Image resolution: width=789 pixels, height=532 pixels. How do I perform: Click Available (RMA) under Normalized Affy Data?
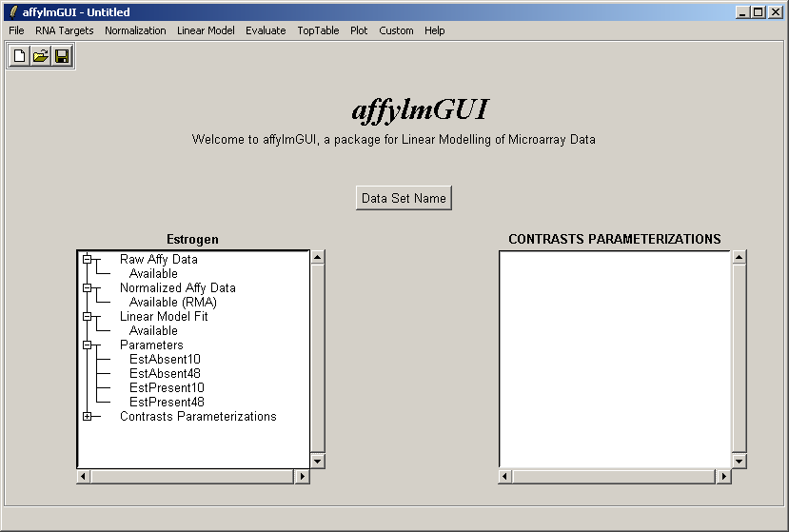169,303
